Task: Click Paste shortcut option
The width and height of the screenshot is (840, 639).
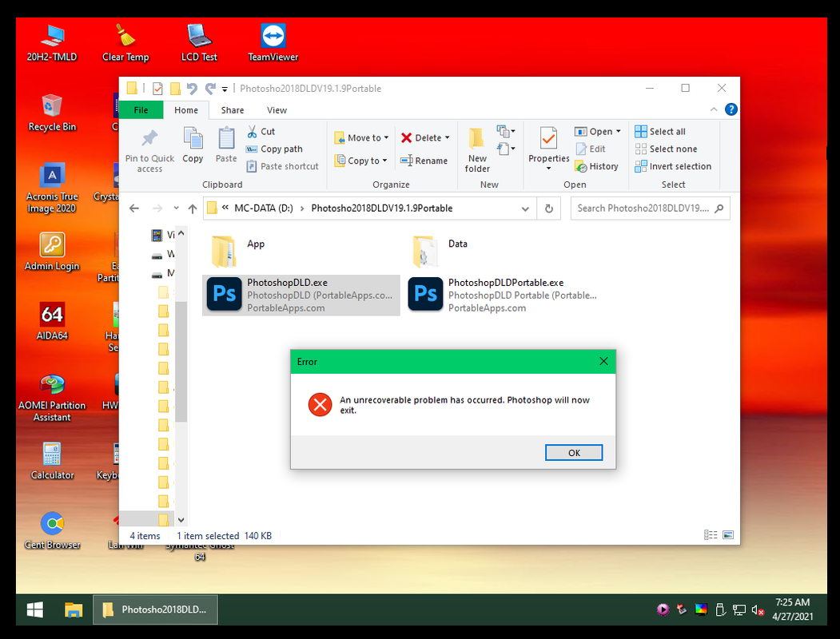Action: coord(282,166)
